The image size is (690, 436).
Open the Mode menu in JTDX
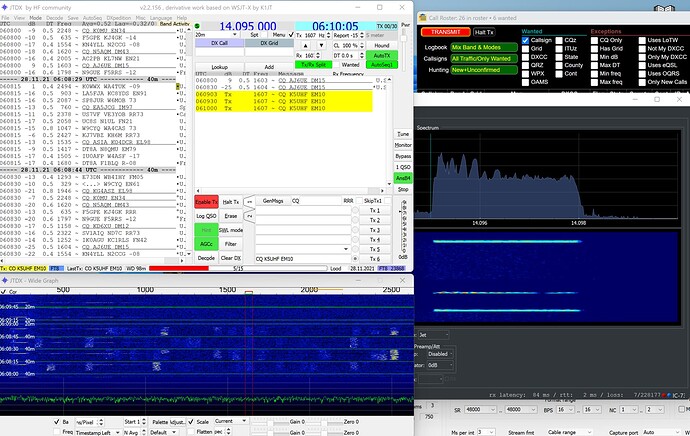click(x=35, y=18)
